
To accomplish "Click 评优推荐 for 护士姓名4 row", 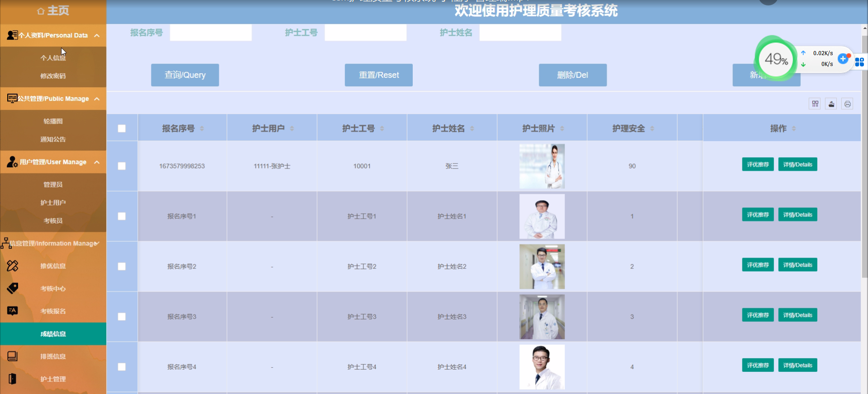I will 758,365.
